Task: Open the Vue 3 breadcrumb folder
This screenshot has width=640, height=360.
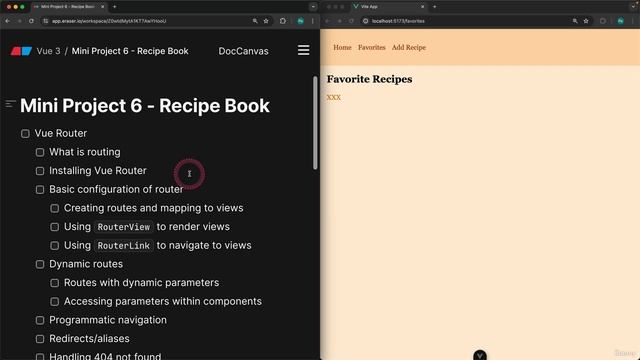Action: click(x=48, y=51)
